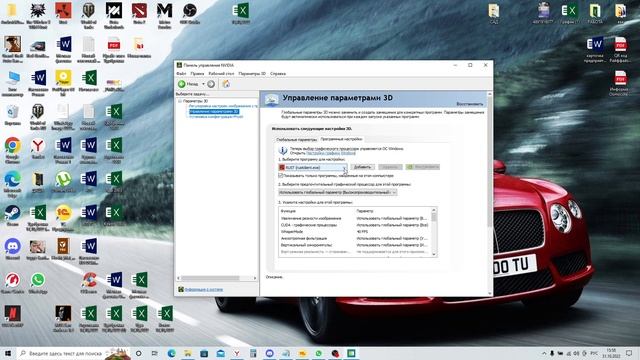The height and width of the screenshot is (360, 640).
Task: Open Back button history dropdown arrow
Action: click(203, 84)
